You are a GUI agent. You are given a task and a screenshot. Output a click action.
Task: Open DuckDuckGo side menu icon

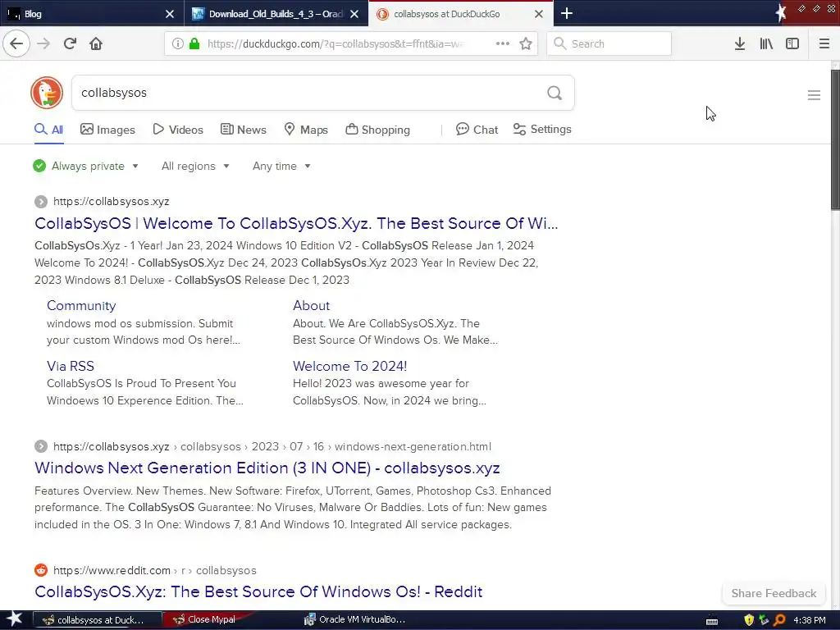[x=814, y=95]
